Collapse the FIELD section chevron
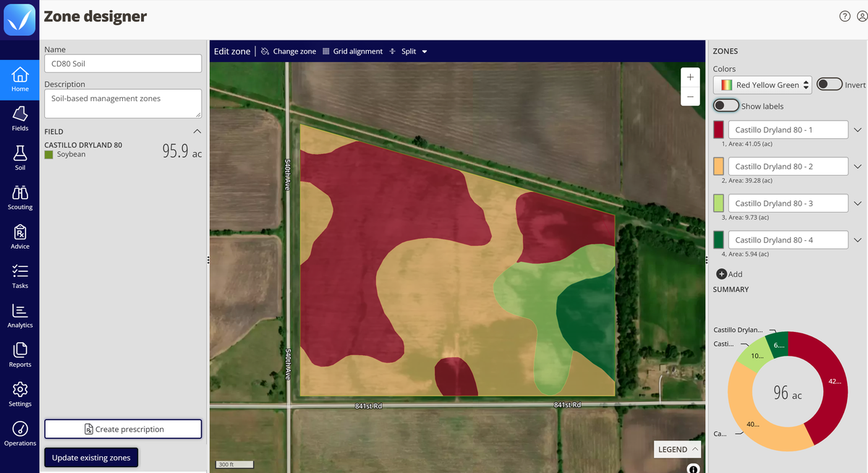This screenshot has height=473, width=868. click(x=197, y=132)
